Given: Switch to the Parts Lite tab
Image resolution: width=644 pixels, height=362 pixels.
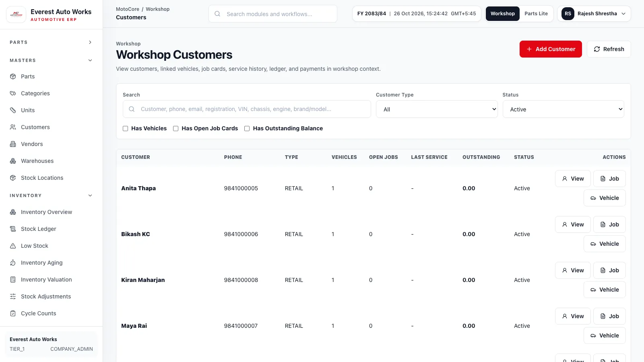Looking at the screenshot, I should pyautogui.click(x=536, y=14).
